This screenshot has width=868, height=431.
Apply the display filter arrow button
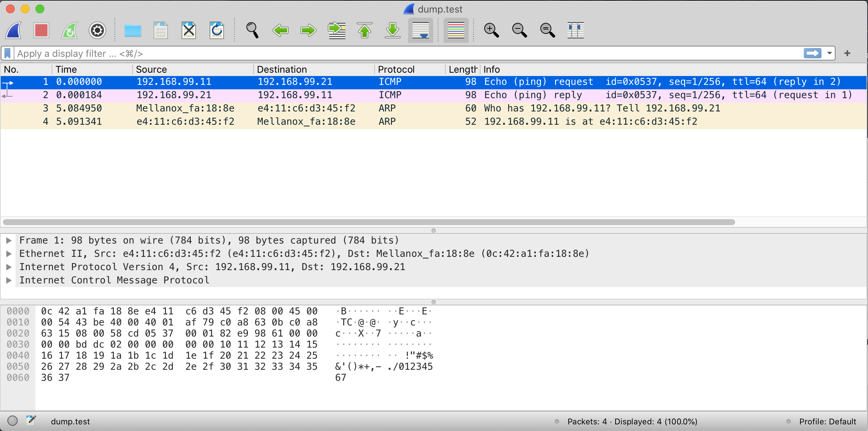tap(812, 54)
